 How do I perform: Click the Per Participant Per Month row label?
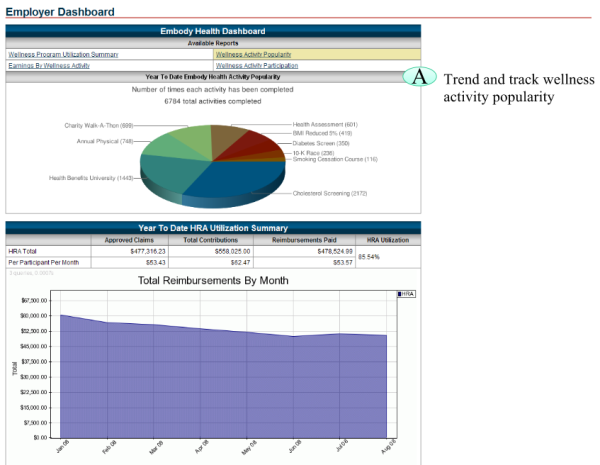(x=44, y=263)
